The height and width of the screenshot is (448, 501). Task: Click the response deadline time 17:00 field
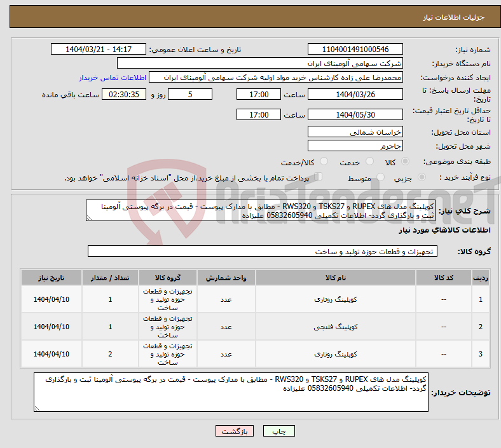259,94
